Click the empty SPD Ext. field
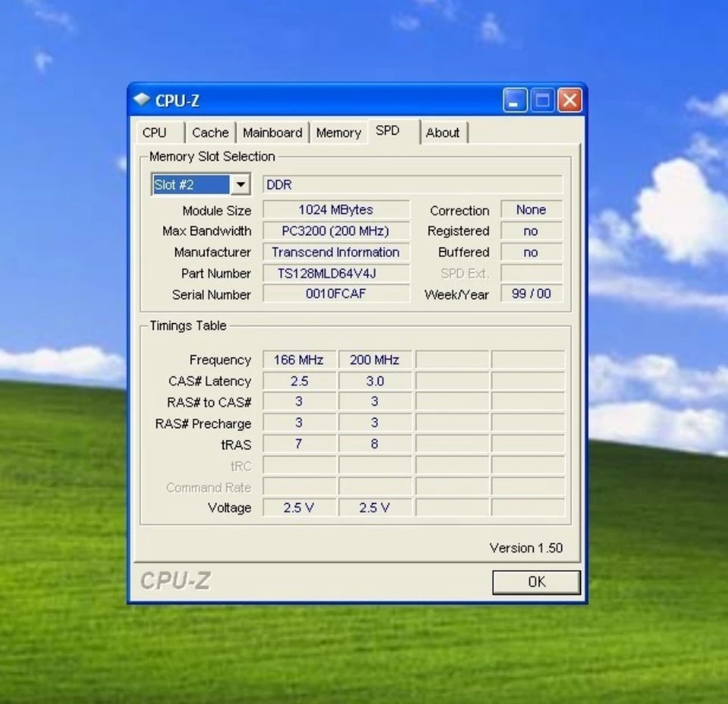This screenshot has width=728, height=704. pyautogui.click(x=532, y=274)
